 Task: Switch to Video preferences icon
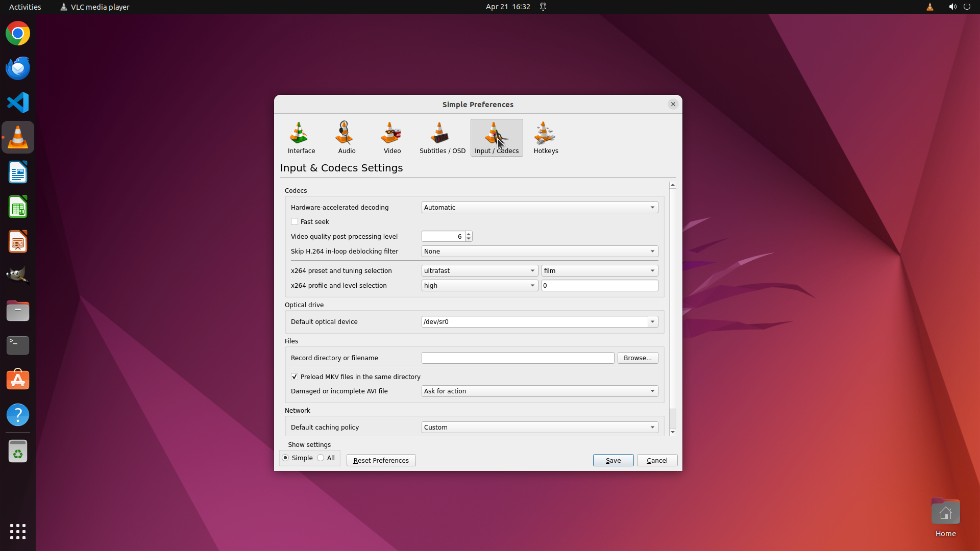(391, 137)
